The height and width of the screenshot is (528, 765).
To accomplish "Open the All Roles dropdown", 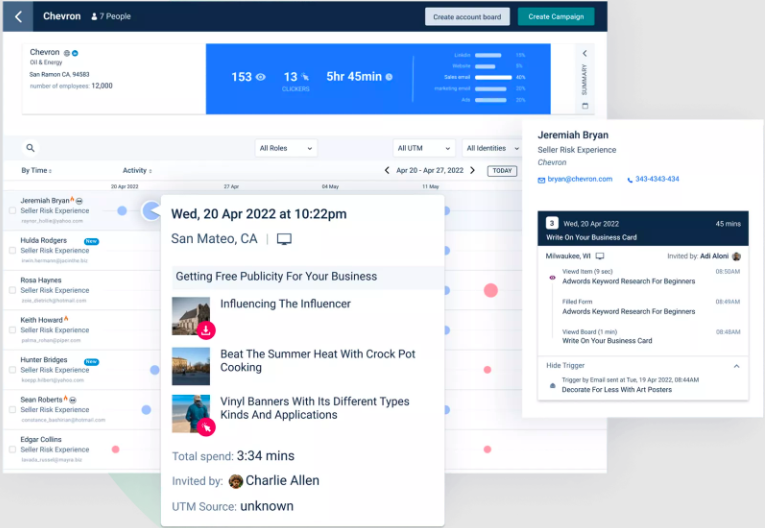I will 286,148.
